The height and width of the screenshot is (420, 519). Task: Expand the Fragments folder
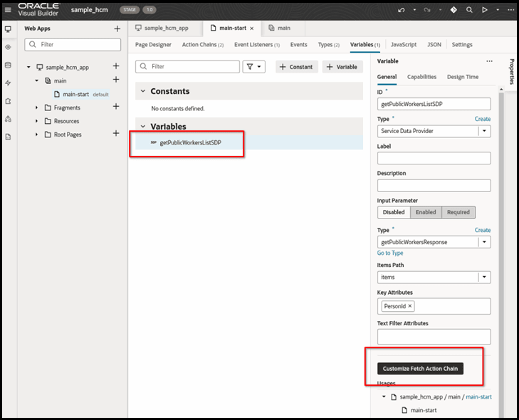(x=37, y=107)
